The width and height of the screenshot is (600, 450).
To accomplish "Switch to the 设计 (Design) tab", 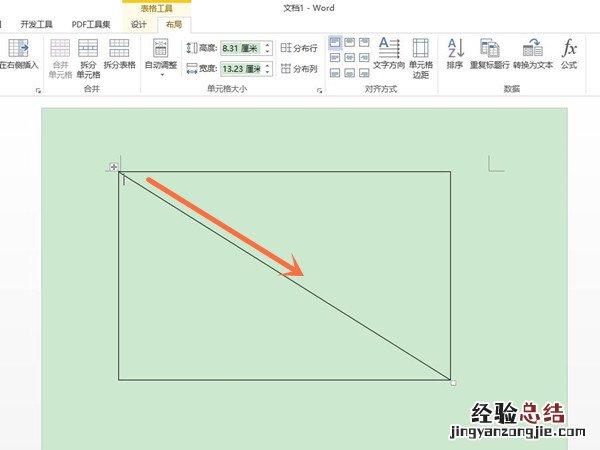I will point(139,24).
